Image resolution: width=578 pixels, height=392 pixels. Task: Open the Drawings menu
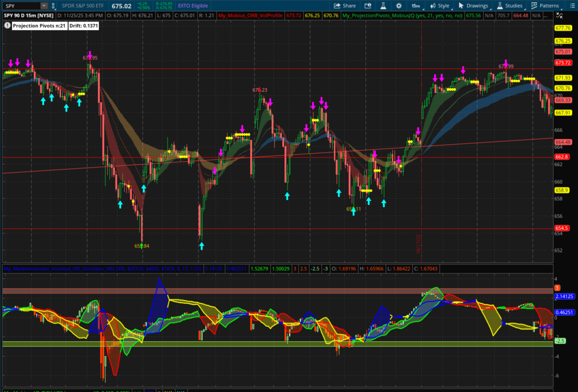473,6
